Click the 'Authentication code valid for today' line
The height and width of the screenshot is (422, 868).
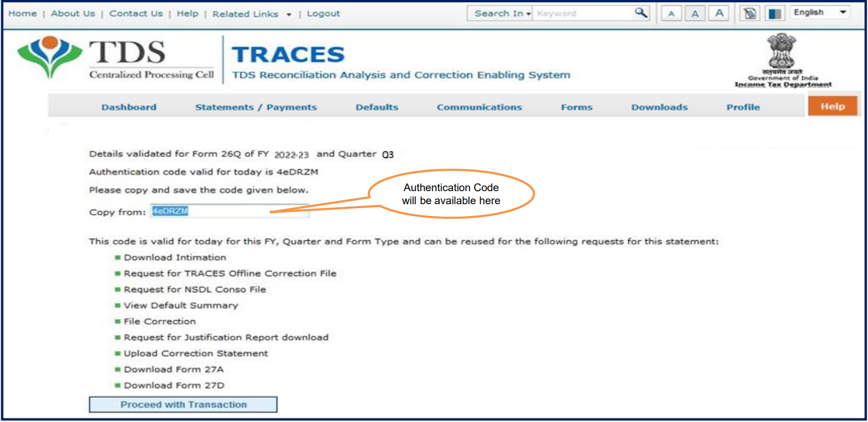click(204, 172)
